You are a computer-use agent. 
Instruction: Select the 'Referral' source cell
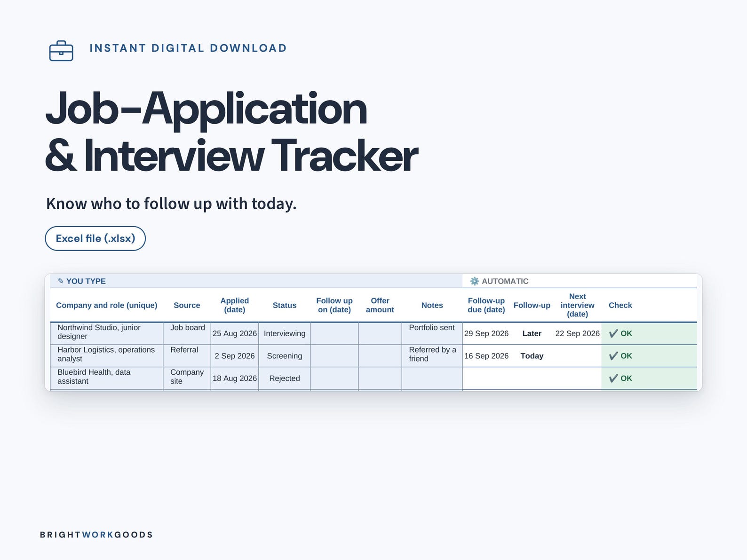[x=187, y=356]
